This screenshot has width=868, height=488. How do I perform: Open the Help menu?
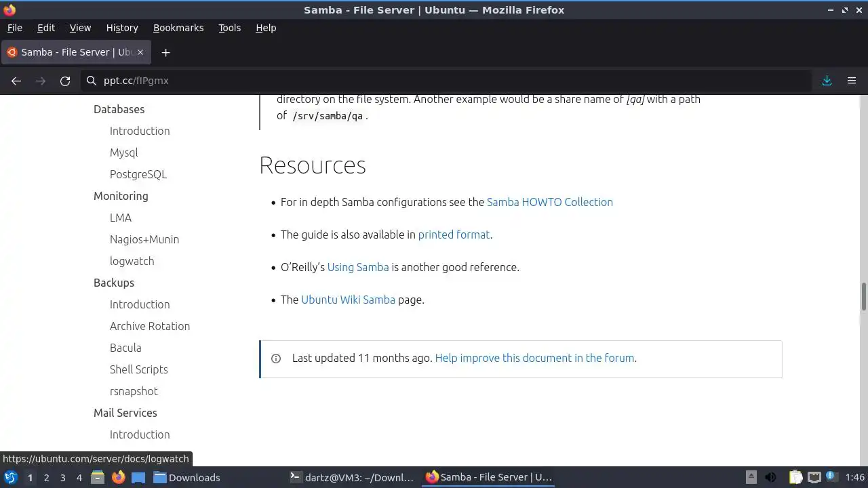tap(266, 28)
